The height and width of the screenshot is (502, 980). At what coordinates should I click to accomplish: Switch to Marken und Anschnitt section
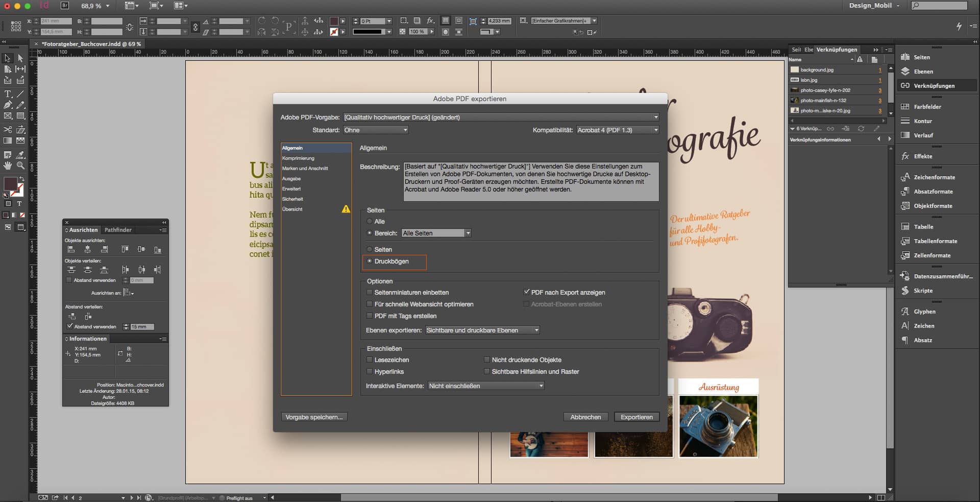pos(305,169)
